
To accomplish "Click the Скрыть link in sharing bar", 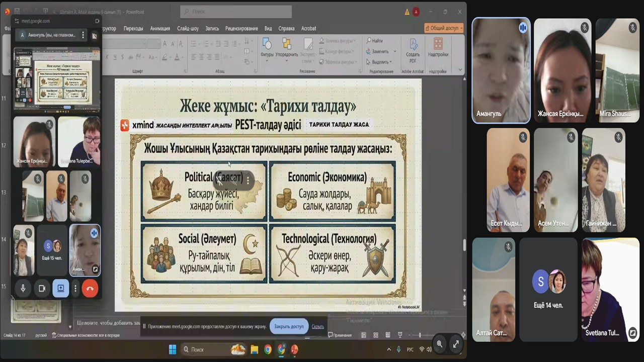I will coord(317,326).
